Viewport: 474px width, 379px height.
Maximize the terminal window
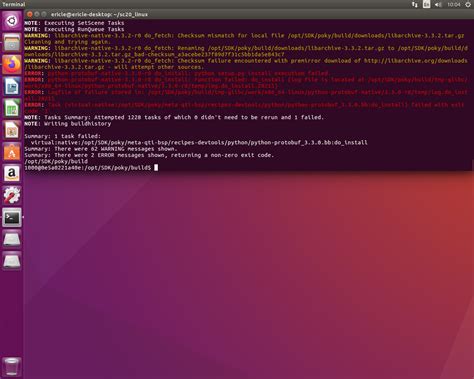[44, 14]
